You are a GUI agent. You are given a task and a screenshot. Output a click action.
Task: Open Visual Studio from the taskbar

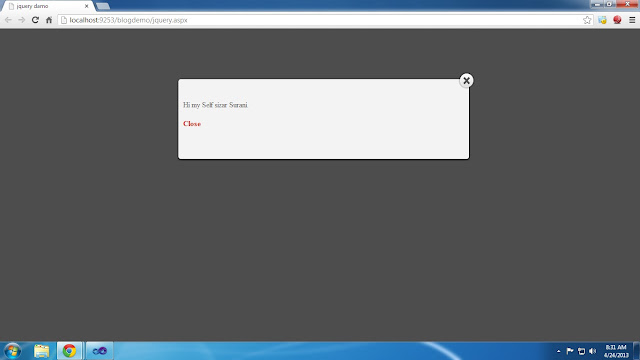tap(99, 351)
